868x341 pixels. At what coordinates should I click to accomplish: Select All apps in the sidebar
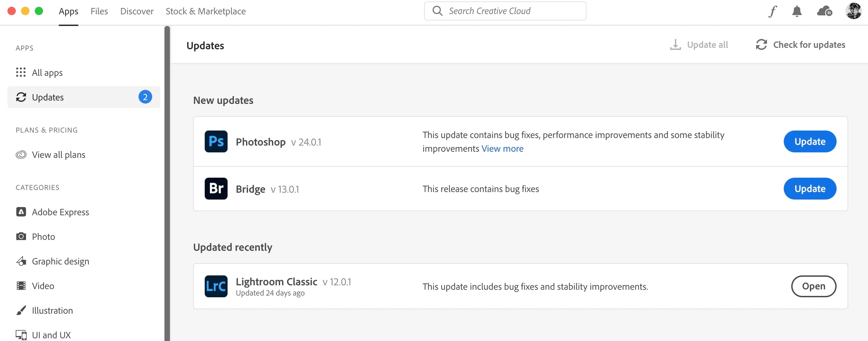(x=47, y=72)
